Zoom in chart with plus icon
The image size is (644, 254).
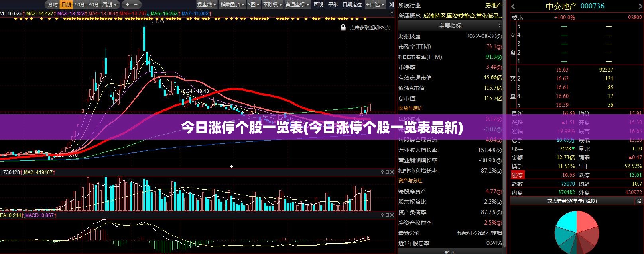click(127, 5)
